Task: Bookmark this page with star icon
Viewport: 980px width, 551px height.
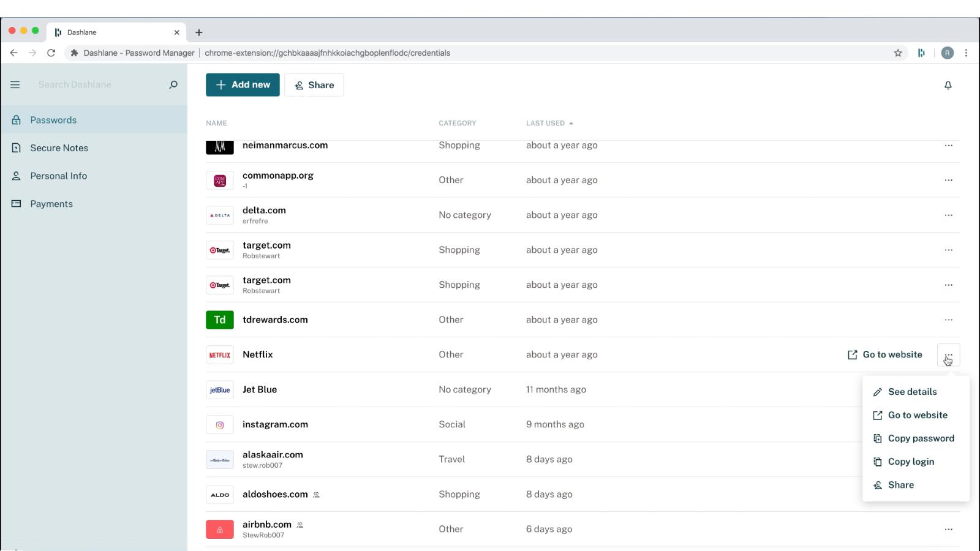Action: [898, 53]
